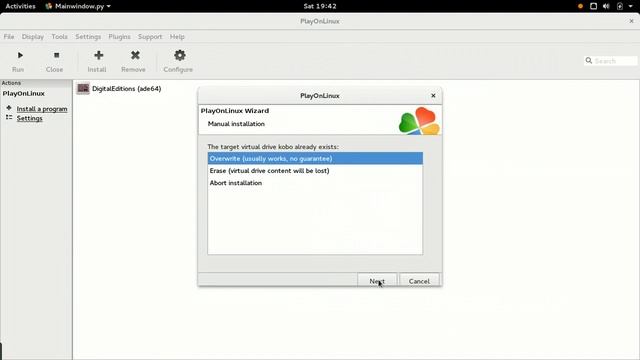The height and width of the screenshot is (360, 640).
Task: Open the Tools menu
Action: point(59,36)
